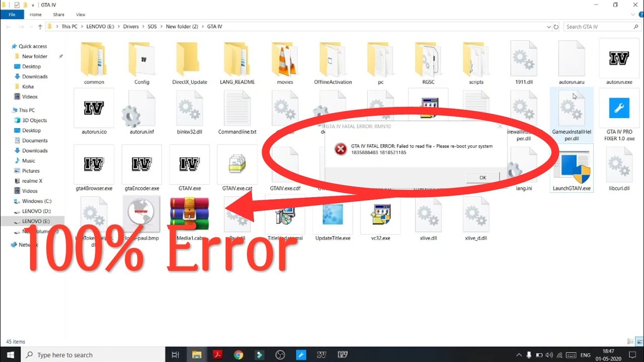Select the GTAIV.exe file

pos(190,168)
